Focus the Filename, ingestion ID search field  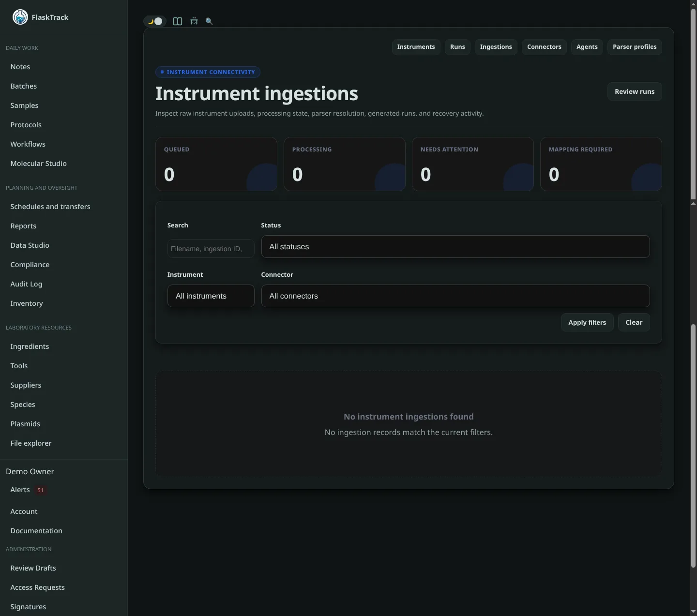(x=211, y=249)
